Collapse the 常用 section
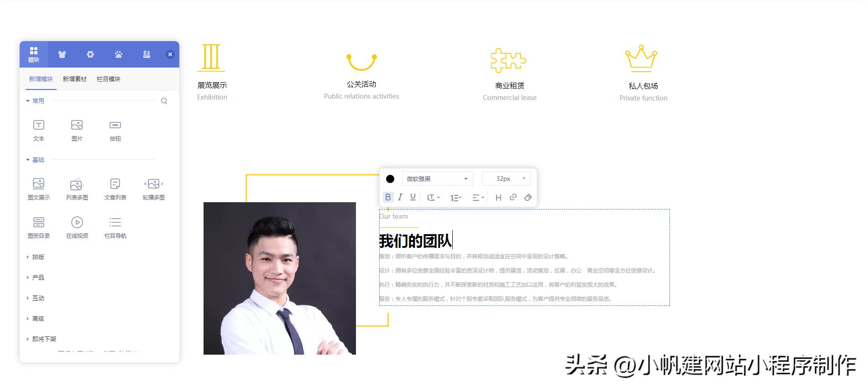This screenshot has height=388, width=868. click(x=35, y=101)
